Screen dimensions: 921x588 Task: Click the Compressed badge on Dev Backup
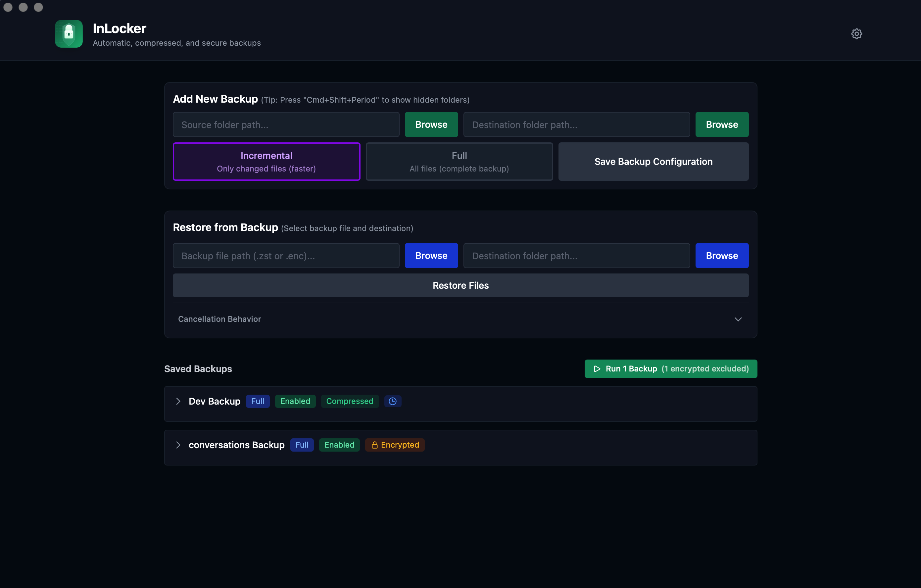coord(350,401)
